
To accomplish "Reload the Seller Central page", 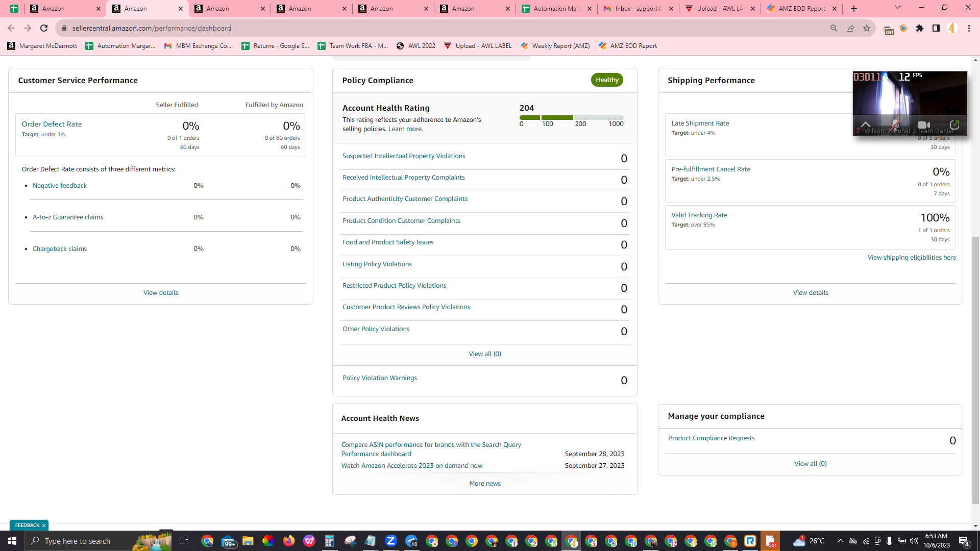I will (44, 28).
